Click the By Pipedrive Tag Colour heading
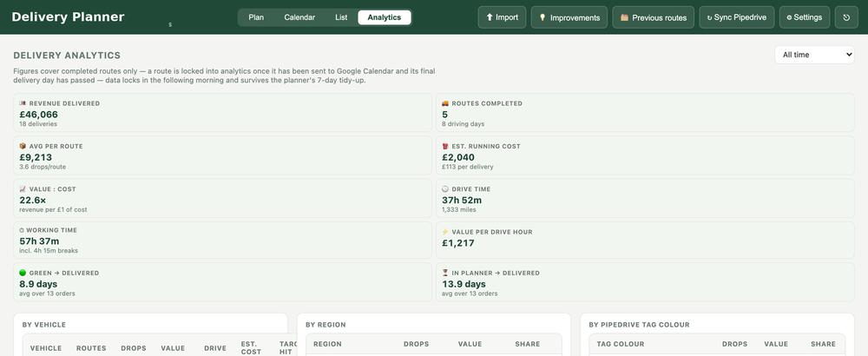868x356 pixels. point(640,325)
